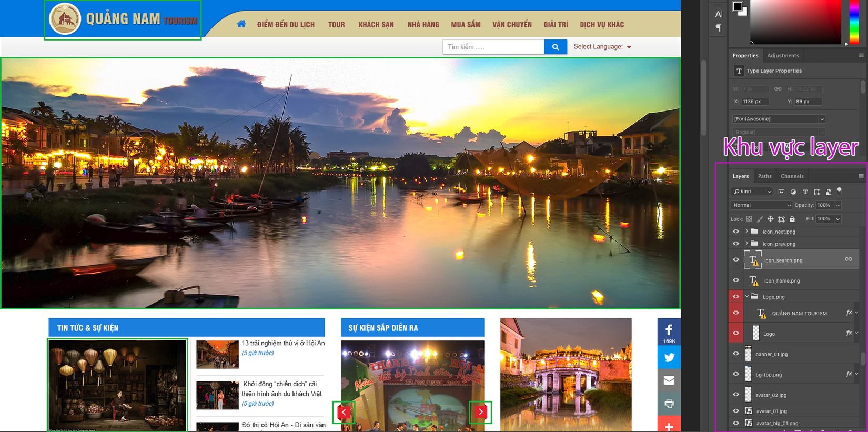Click the blue search magnifier button

pos(556,47)
